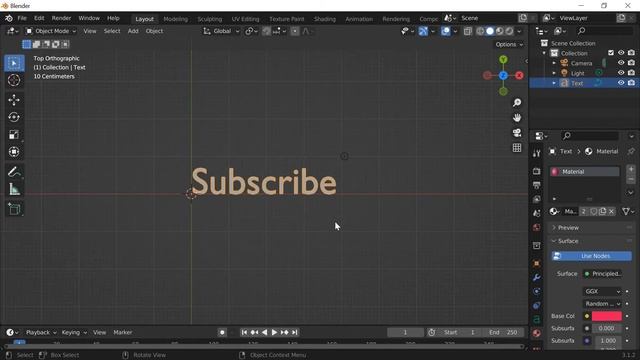Switch to Animation workspace tab

coord(359,19)
